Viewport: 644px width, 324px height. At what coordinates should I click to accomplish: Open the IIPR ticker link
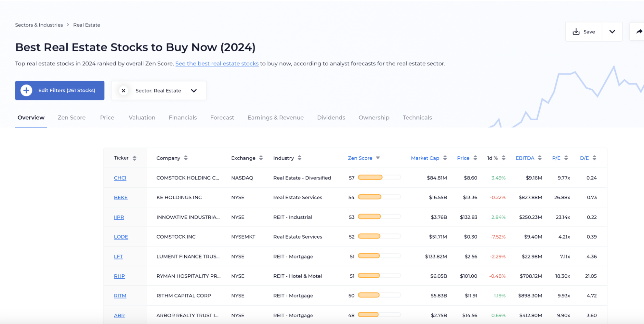[119, 217]
